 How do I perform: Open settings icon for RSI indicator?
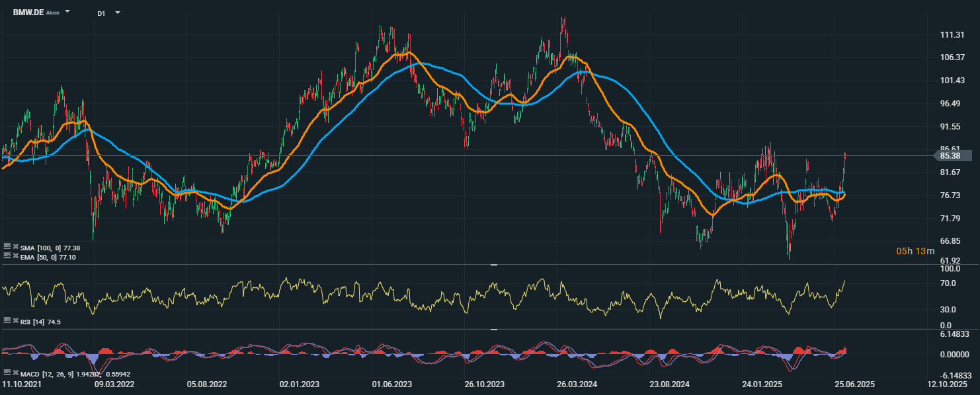7,320
